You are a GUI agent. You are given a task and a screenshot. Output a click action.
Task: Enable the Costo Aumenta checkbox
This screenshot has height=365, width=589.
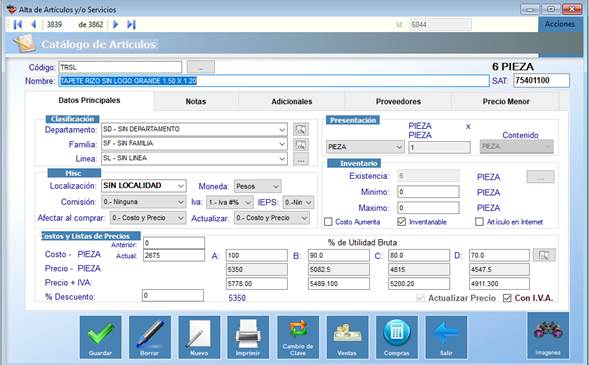coord(328,222)
